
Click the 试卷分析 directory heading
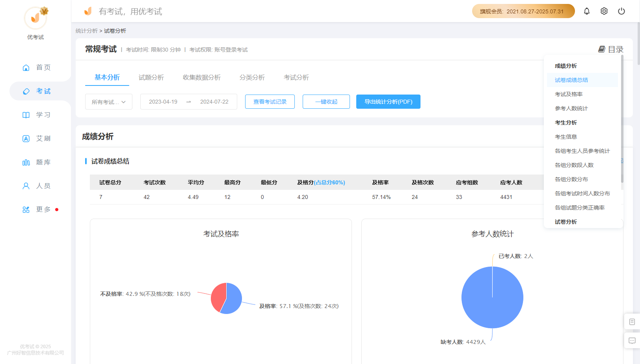click(x=566, y=222)
